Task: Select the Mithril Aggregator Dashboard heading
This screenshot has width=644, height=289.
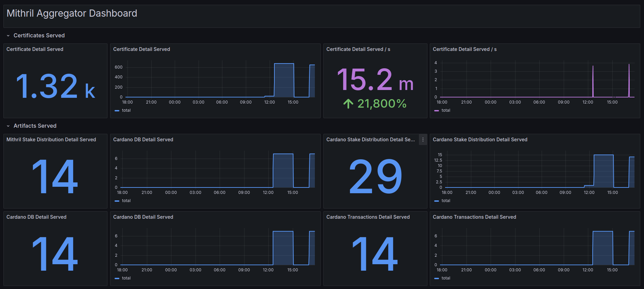Action: coord(72,13)
